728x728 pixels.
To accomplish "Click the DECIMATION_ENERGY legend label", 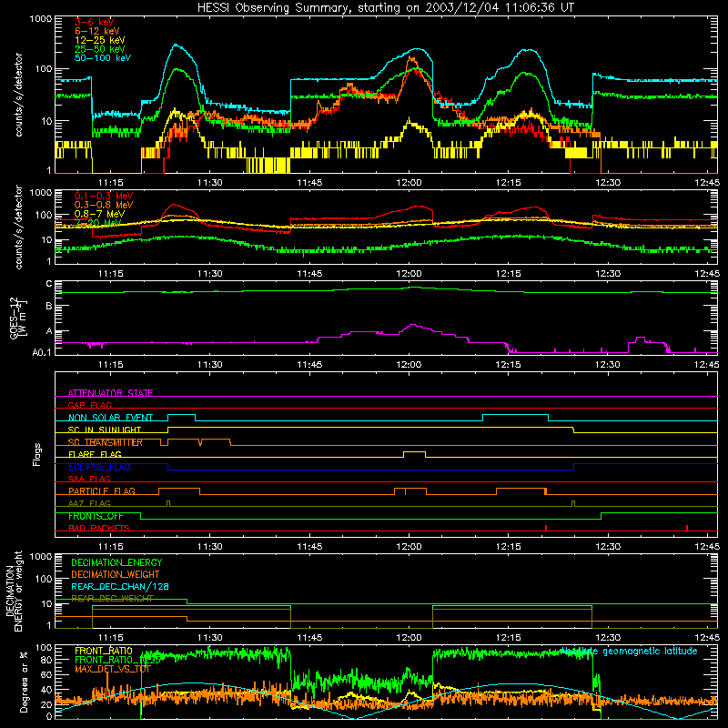I will pyautogui.click(x=116, y=562).
